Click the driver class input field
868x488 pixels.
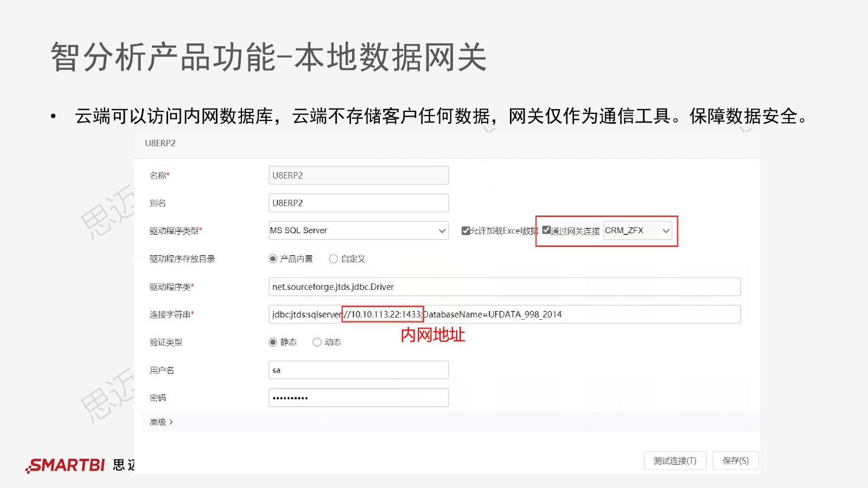[504, 287]
